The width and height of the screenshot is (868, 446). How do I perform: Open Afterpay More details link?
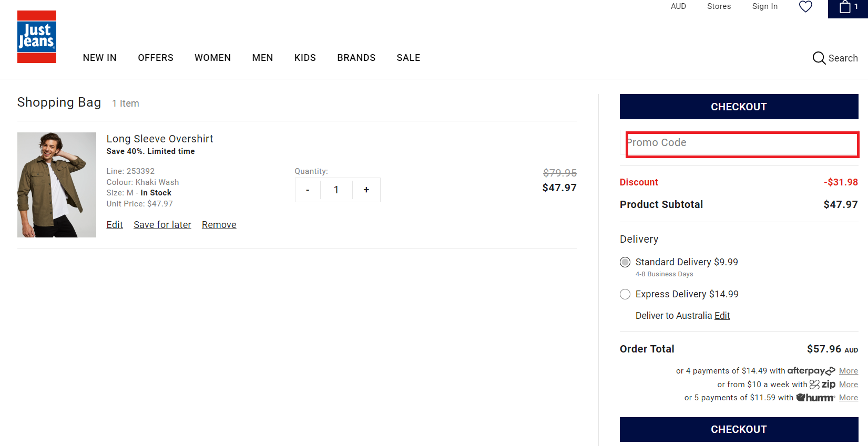click(x=848, y=371)
